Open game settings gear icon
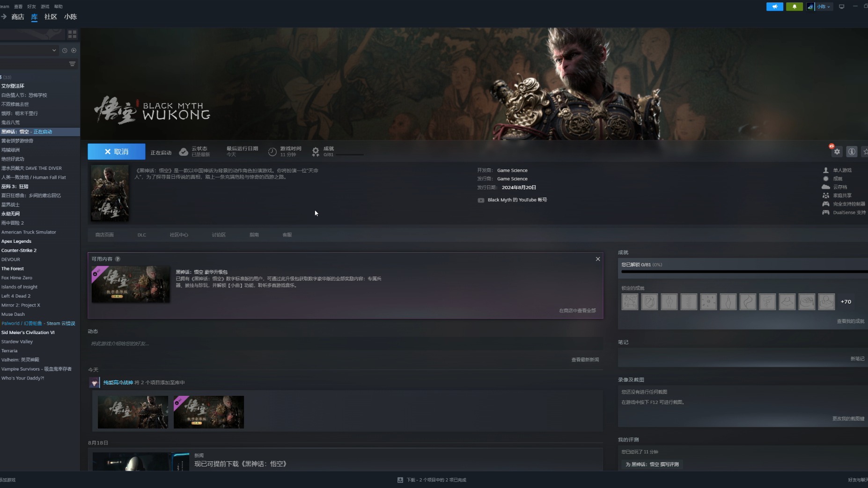Viewport: 868px width, 488px height. [837, 152]
